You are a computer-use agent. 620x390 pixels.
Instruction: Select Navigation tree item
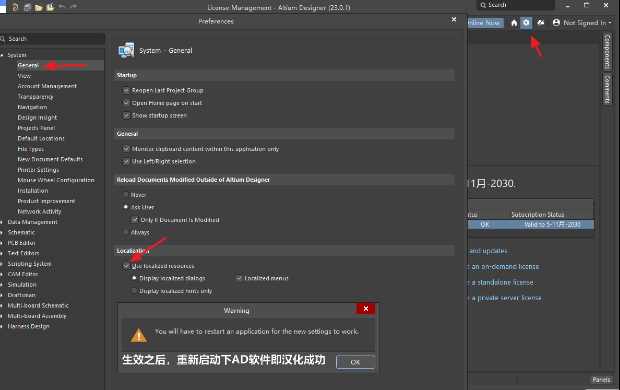point(32,107)
